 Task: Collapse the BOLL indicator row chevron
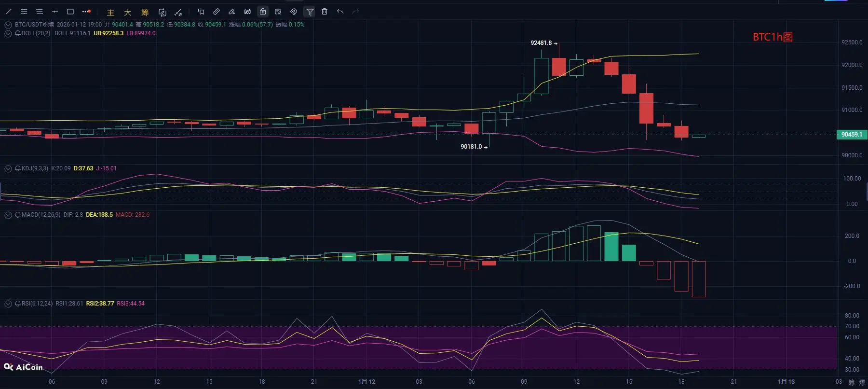point(8,34)
